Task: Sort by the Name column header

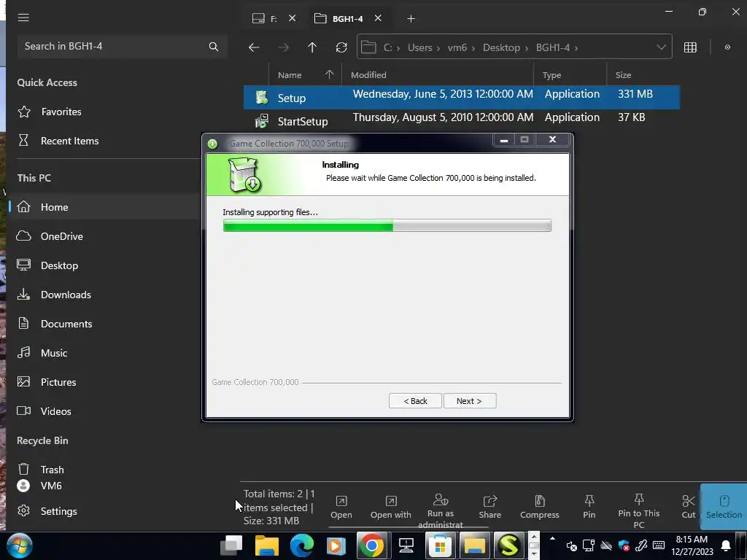Action: 290,75
